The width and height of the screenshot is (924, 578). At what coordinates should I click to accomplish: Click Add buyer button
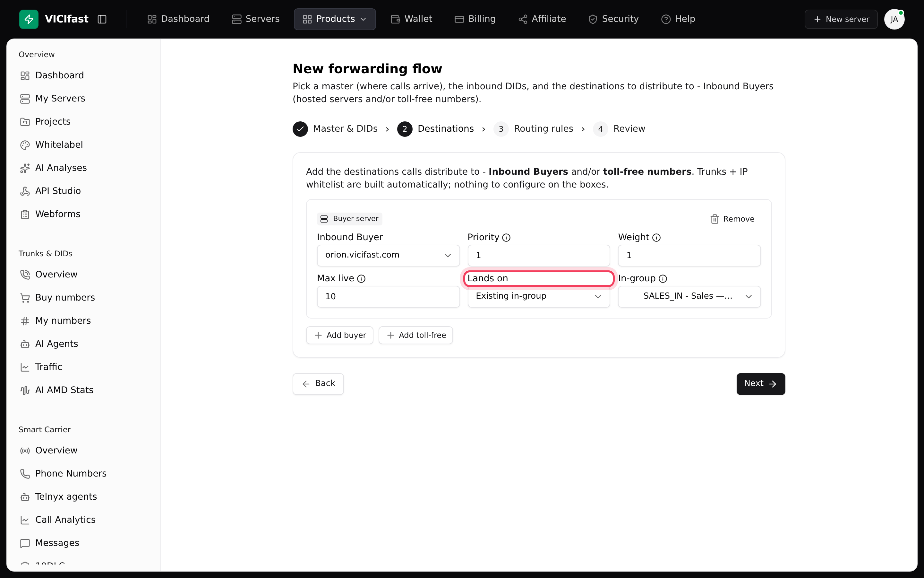pos(339,335)
